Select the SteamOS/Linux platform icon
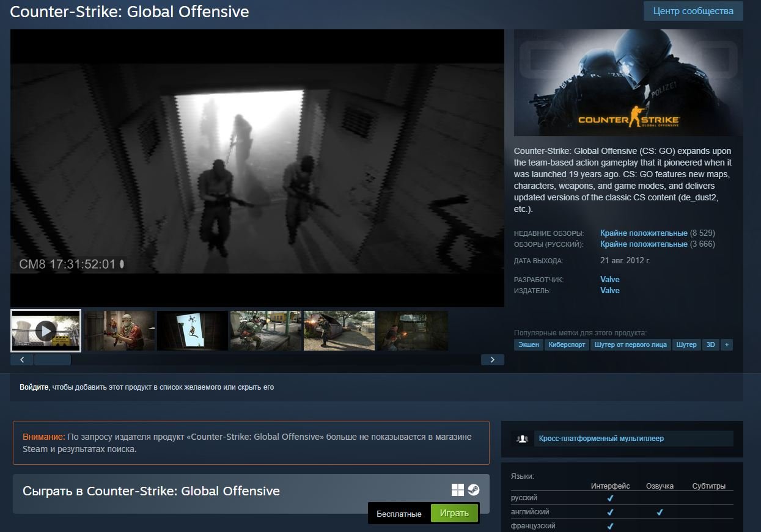This screenshot has width=761, height=532. point(474,490)
